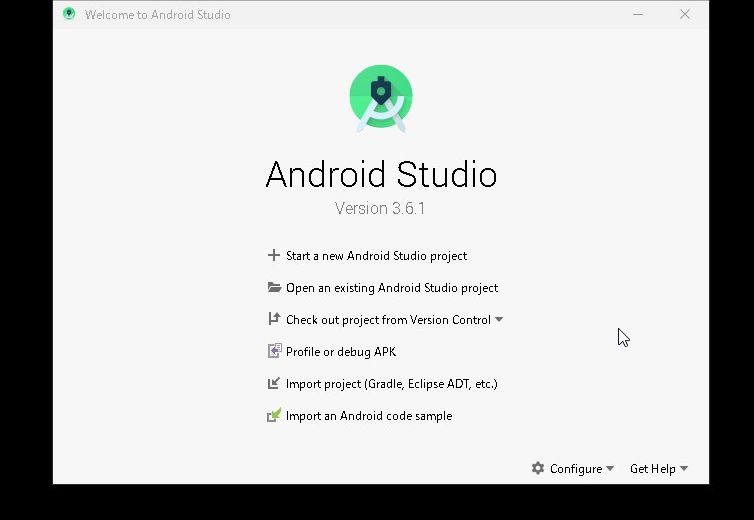This screenshot has height=520, width=754.
Task: Expand the Version Control dropdown arrow
Action: tap(499, 320)
